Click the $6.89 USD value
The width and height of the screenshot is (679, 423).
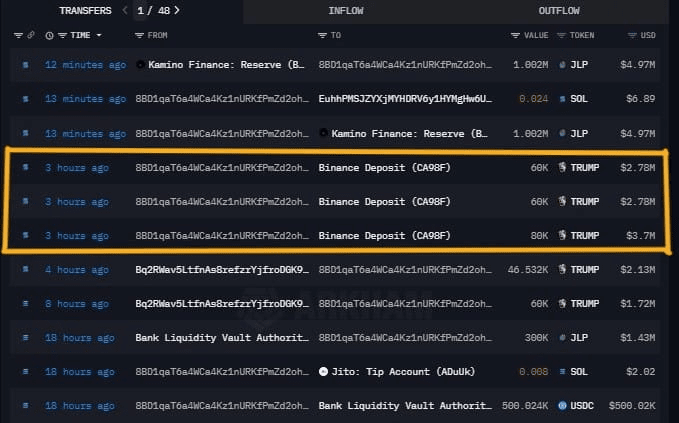tap(640, 99)
